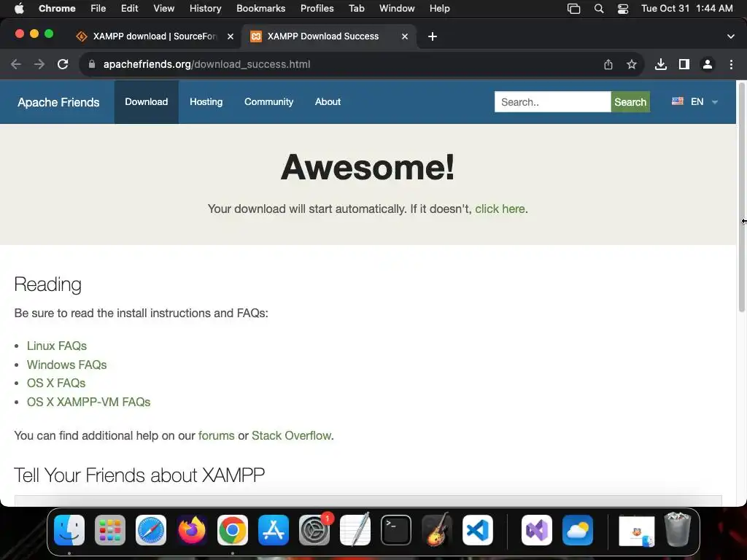Open the OS X FAQs link

coord(56,384)
